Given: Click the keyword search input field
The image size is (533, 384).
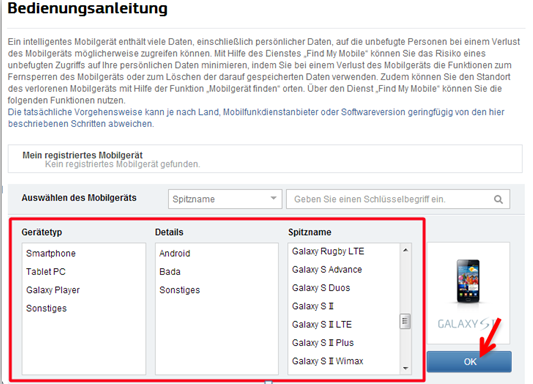Looking at the screenshot, I should [398, 199].
